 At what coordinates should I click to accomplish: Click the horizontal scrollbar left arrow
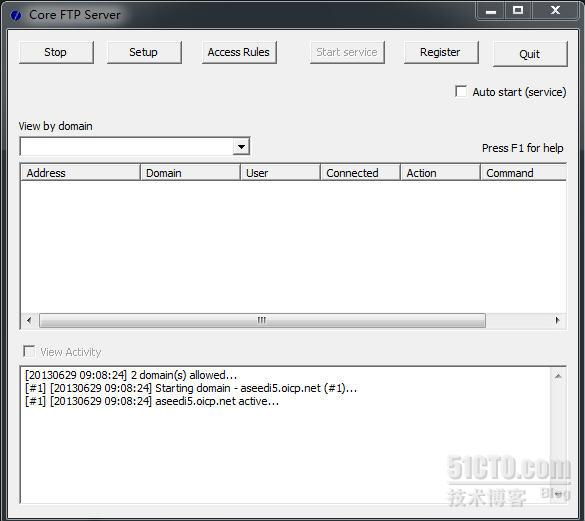pos(29,320)
